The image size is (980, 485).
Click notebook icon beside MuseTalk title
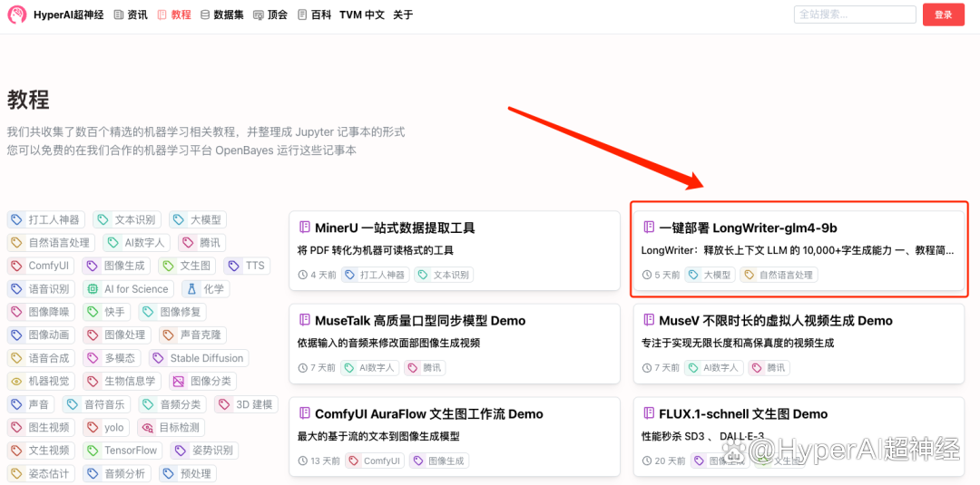(305, 320)
